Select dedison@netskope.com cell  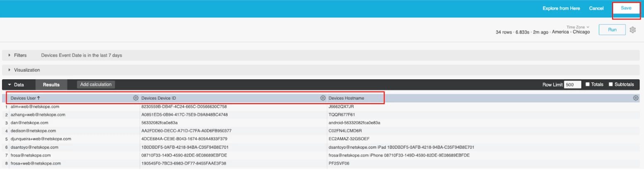(34, 131)
